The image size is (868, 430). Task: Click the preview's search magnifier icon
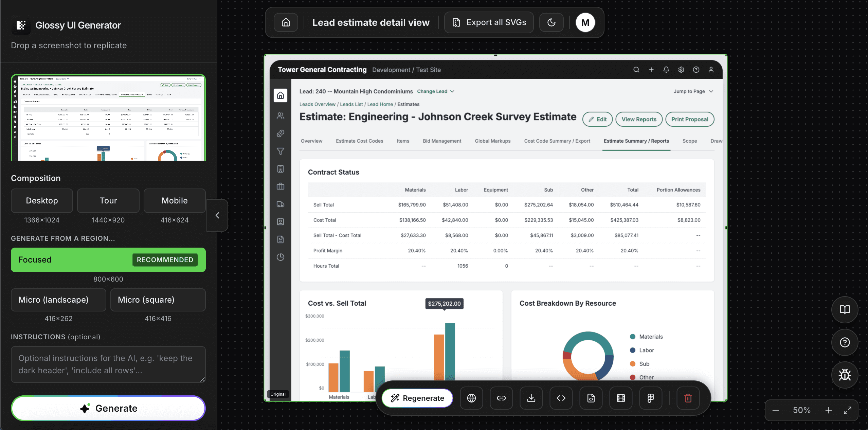(636, 70)
